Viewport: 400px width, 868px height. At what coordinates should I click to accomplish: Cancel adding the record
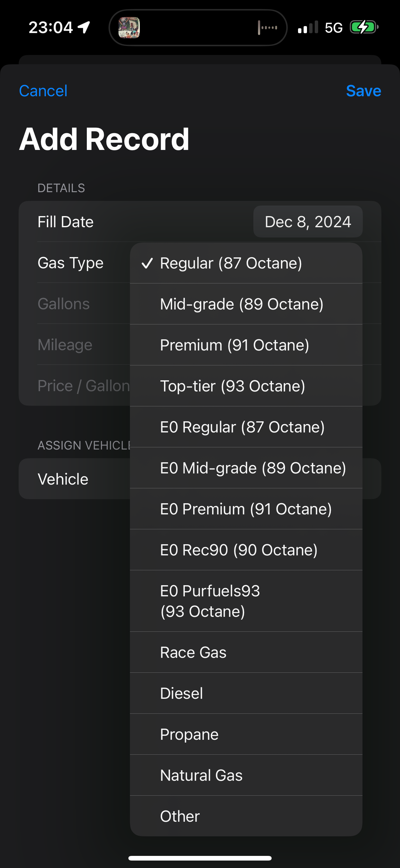coord(43,91)
